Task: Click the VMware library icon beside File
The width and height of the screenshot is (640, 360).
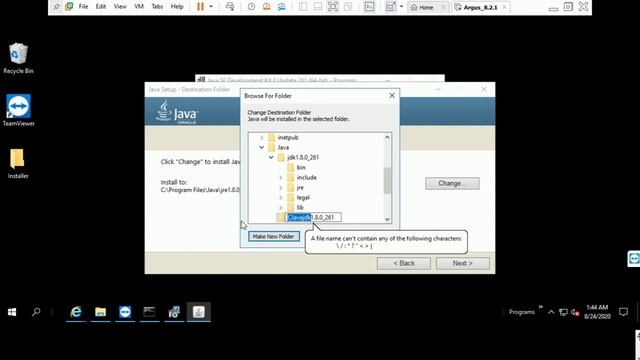Action: (69, 7)
